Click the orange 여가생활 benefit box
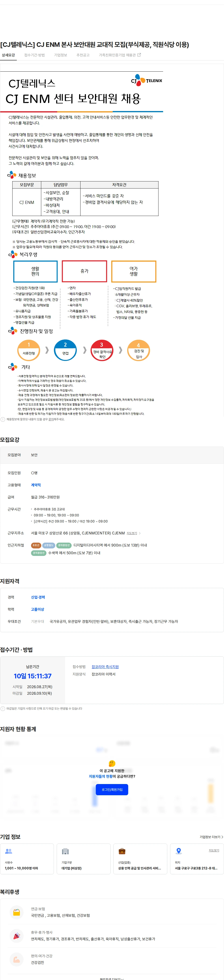The height and width of the screenshot is (980, 224). pos(133,271)
